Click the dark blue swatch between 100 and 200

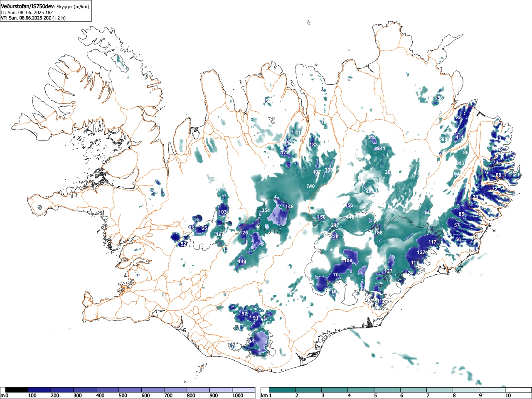click(39, 390)
